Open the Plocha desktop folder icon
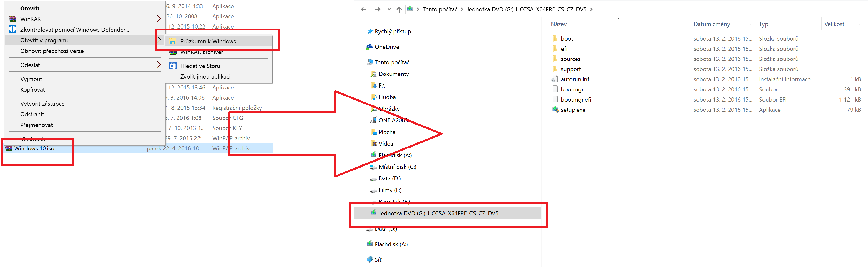The width and height of the screenshot is (868, 267). point(373,132)
